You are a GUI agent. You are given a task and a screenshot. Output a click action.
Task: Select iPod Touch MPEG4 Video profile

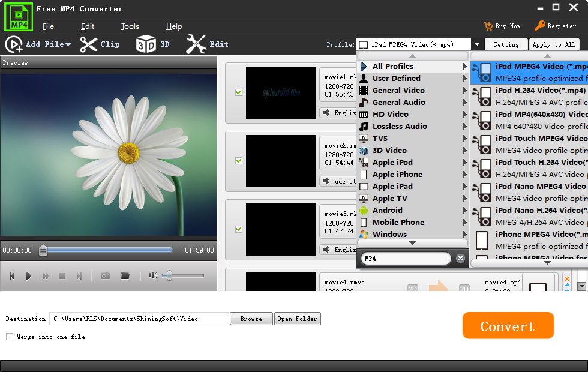529,145
